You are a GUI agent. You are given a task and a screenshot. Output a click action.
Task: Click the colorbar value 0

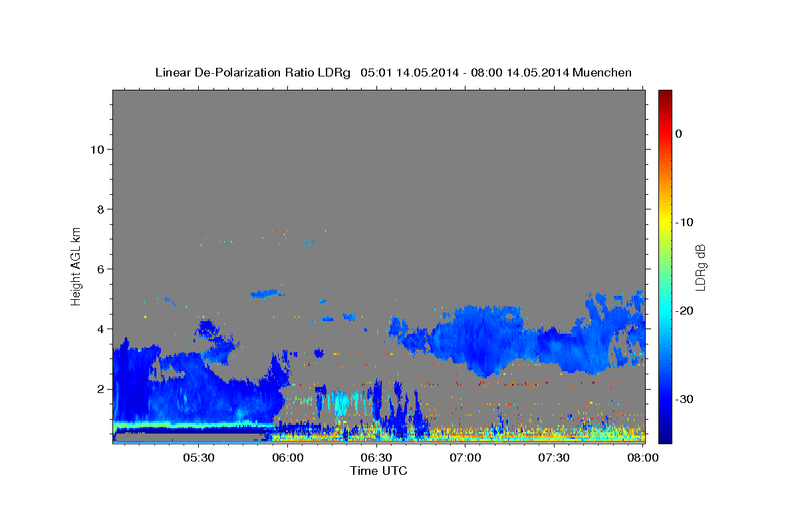679,134
